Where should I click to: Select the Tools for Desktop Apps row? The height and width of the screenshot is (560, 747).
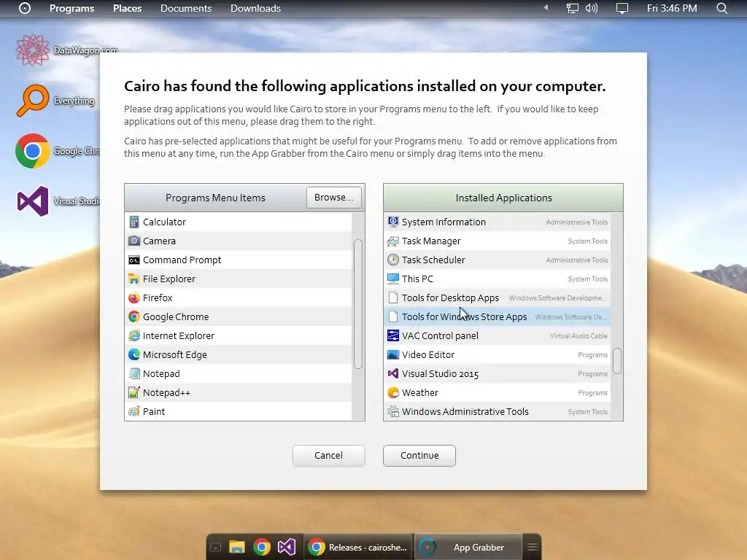point(497,298)
